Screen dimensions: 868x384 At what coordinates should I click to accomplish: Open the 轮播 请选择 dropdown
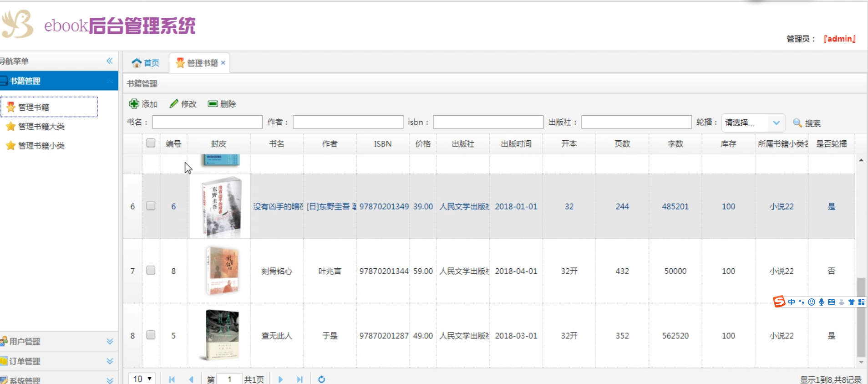(776, 123)
